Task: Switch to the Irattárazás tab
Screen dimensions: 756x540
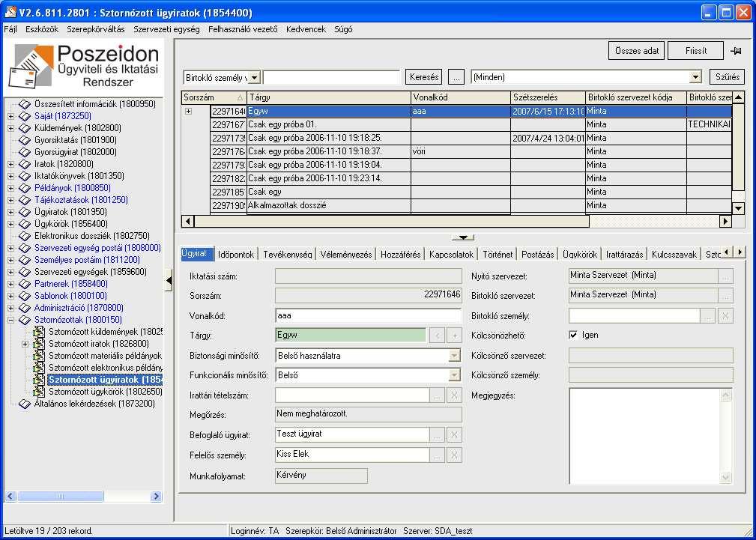Action: [624, 254]
